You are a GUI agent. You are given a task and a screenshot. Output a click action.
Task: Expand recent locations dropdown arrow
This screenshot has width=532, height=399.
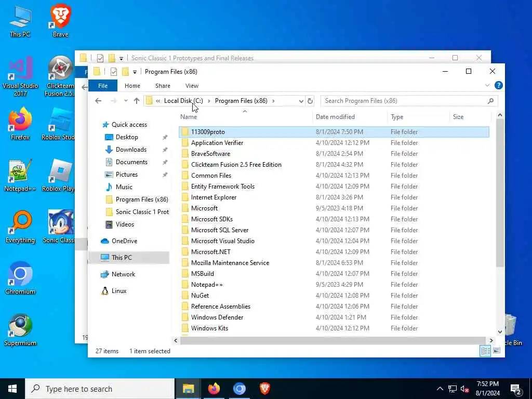(x=126, y=101)
